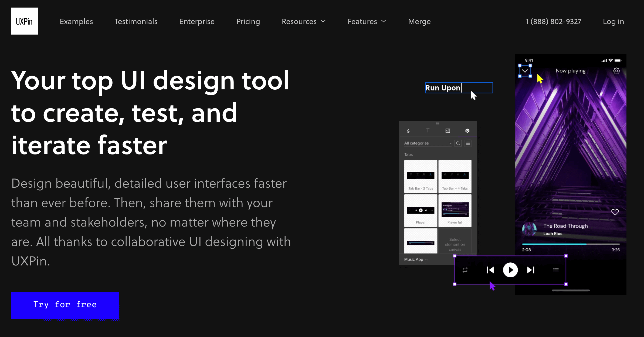Expand the Features dropdown menu
Viewport: 644px width, 337px height.
point(366,21)
